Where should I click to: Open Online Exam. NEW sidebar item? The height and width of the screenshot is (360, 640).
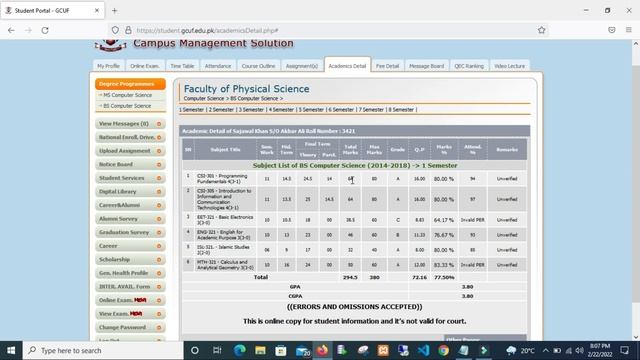(130, 300)
